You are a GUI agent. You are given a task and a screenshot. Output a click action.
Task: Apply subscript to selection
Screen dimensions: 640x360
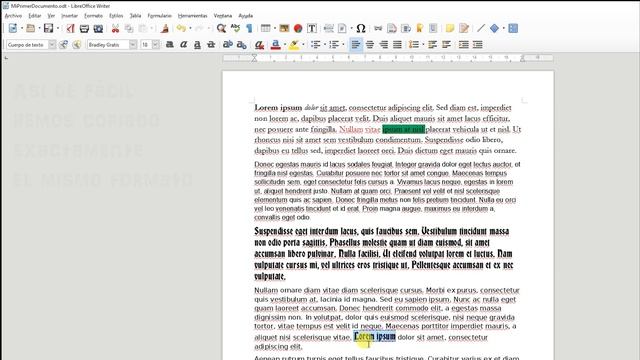tap(242, 44)
